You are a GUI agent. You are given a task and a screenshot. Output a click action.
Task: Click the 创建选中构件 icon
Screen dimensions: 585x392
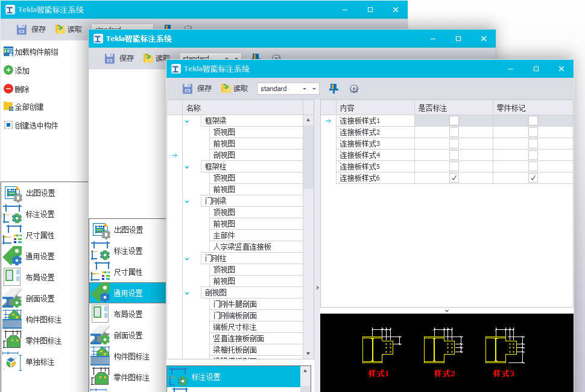coord(8,125)
